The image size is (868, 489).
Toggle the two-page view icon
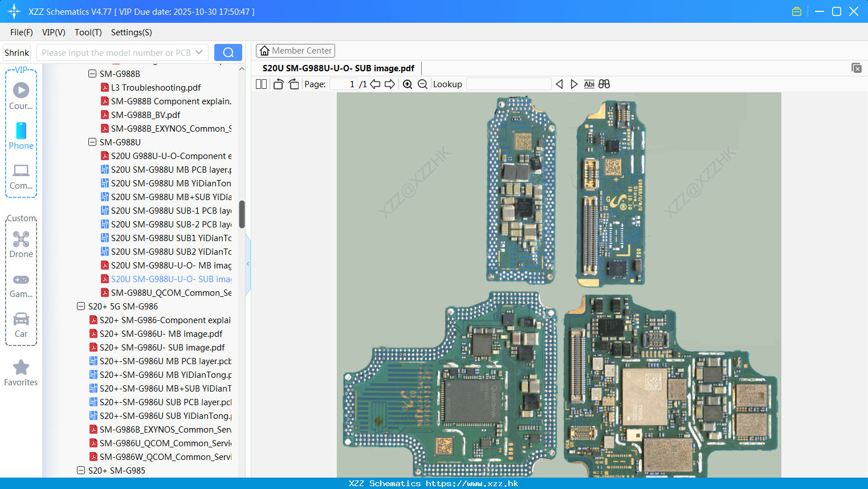point(261,84)
